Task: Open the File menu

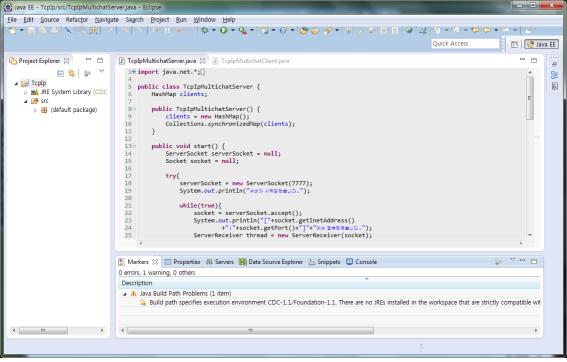Action: point(12,20)
